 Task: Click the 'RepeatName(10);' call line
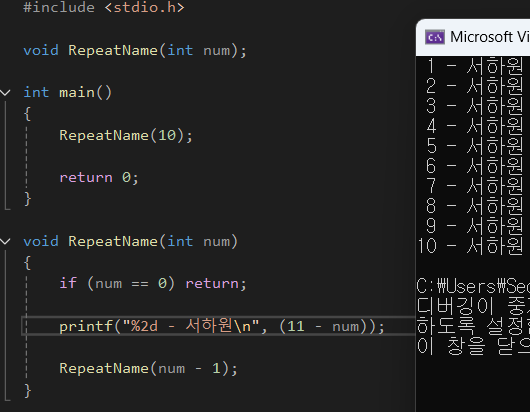(x=126, y=136)
